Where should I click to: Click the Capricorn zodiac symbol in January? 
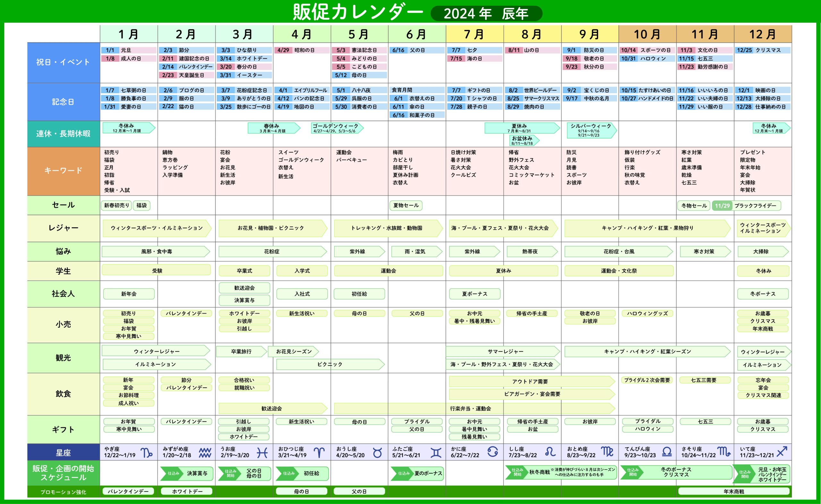[x=147, y=452]
